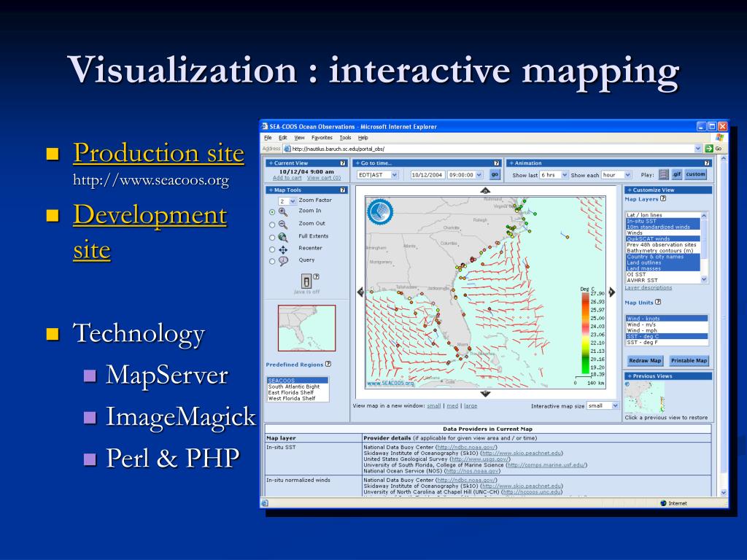Click the .gif animation button
The image size is (747, 560).
[676, 175]
